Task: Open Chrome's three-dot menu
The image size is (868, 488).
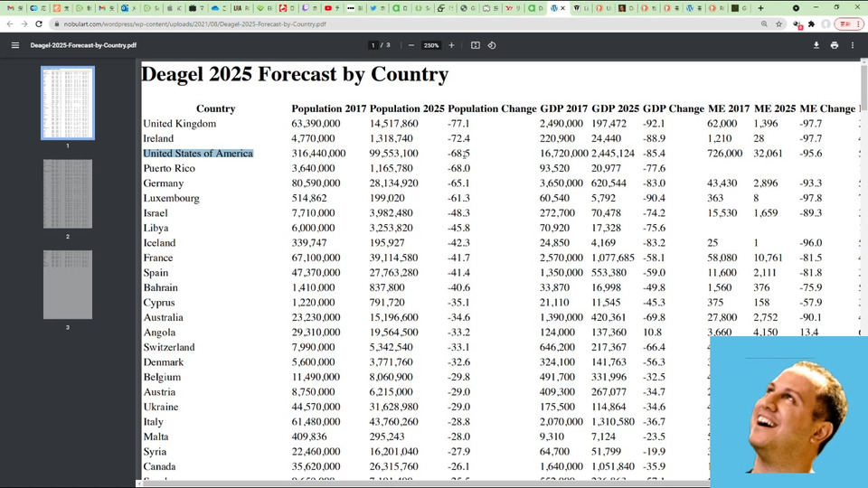Action: 859,23
